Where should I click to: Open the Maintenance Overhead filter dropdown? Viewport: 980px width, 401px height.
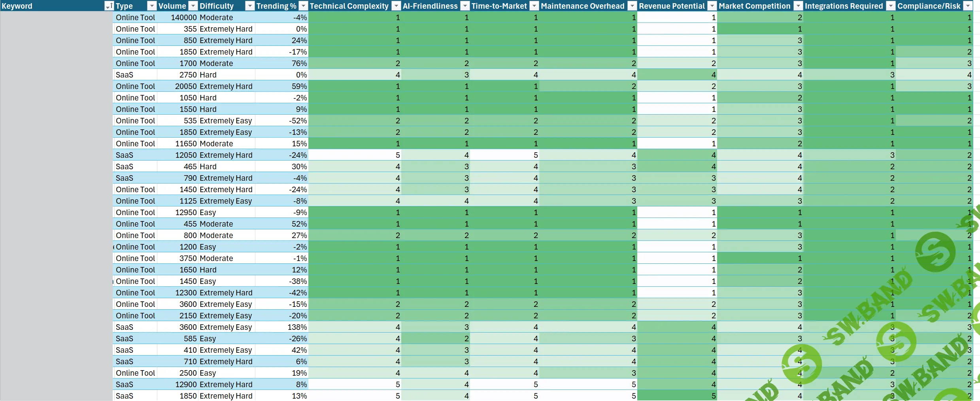pyautogui.click(x=632, y=6)
